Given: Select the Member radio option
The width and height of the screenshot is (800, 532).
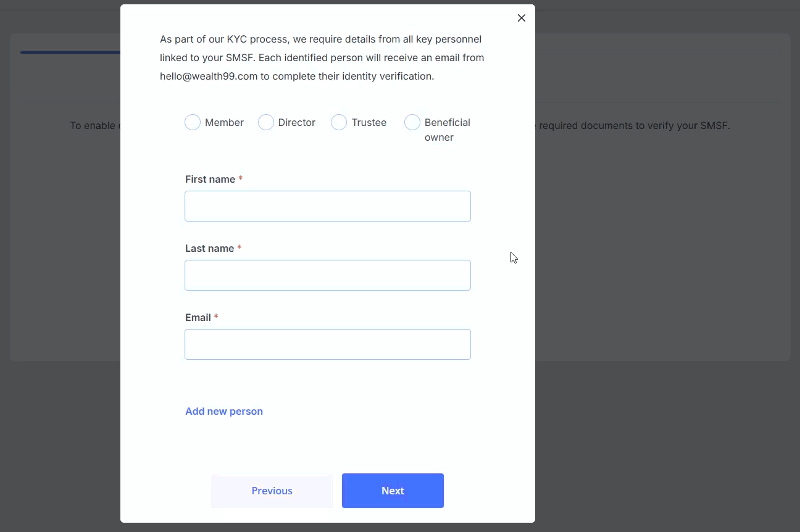Looking at the screenshot, I should pos(193,122).
